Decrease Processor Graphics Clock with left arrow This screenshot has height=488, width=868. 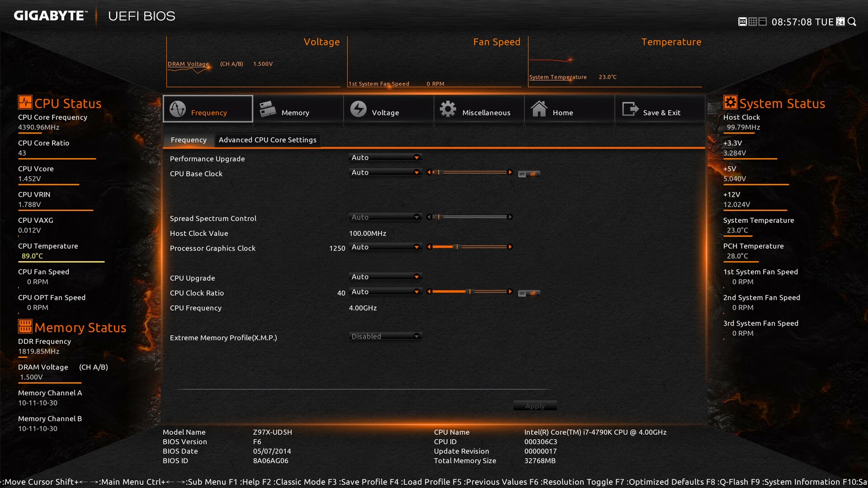429,247
